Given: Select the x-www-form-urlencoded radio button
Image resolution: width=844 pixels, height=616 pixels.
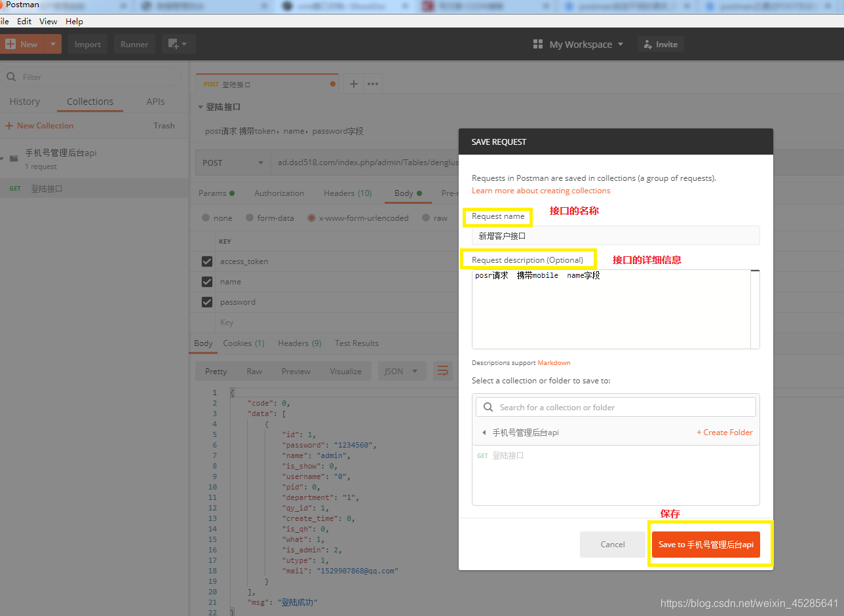Looking at the screenshot, I should [312, 218].
